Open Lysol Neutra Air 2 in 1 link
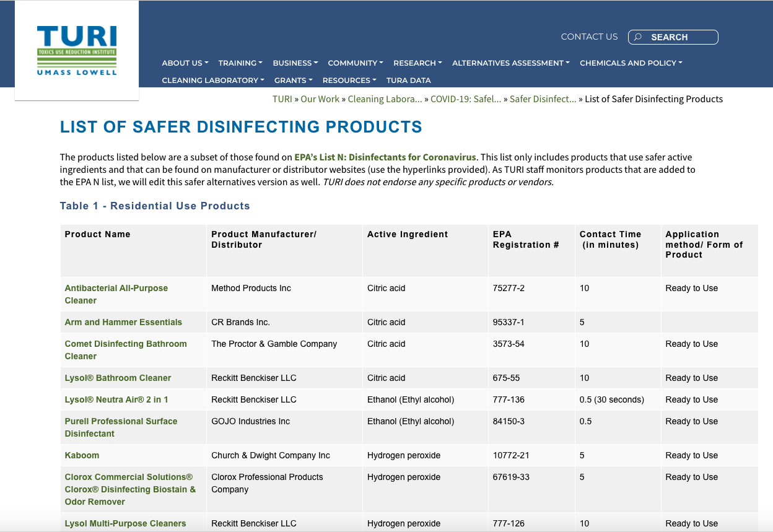 116,399
